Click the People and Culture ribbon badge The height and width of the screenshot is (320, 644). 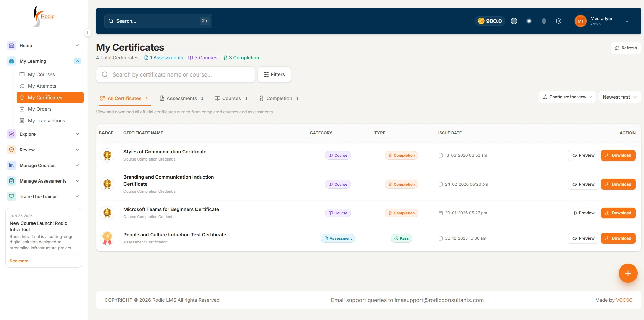point(107,238)
